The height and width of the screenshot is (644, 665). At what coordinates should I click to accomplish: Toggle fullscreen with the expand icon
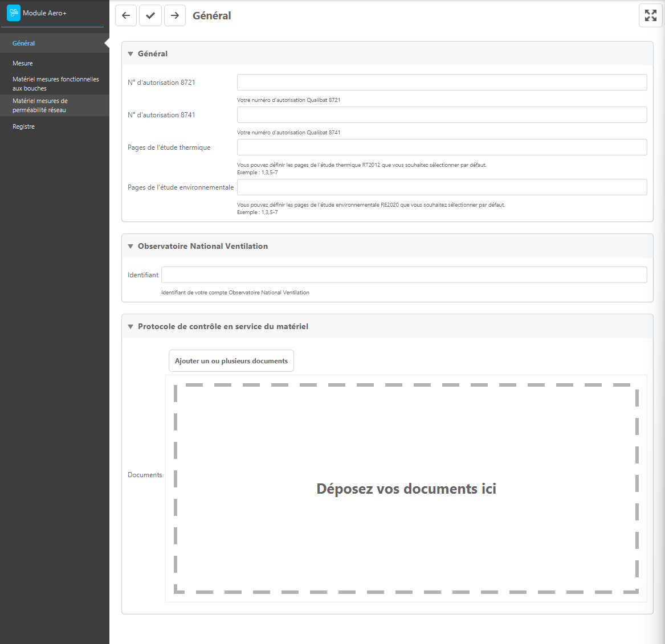[651, 16]
